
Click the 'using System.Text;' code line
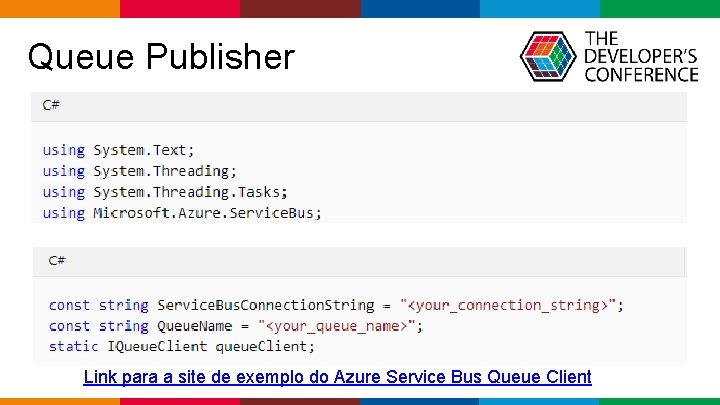[x=118, y=150]
